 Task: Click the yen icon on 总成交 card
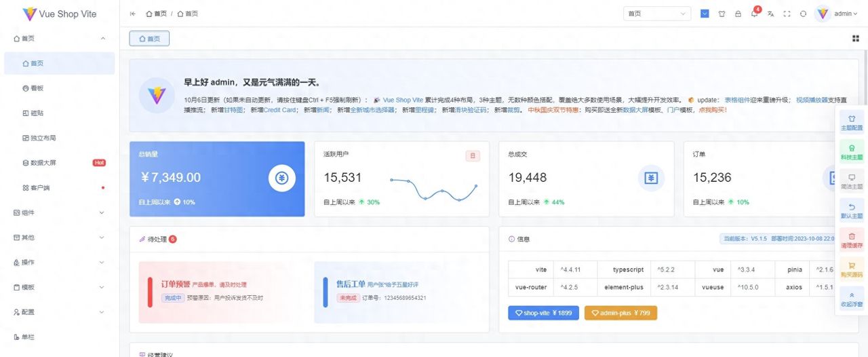tap(651, 178)
